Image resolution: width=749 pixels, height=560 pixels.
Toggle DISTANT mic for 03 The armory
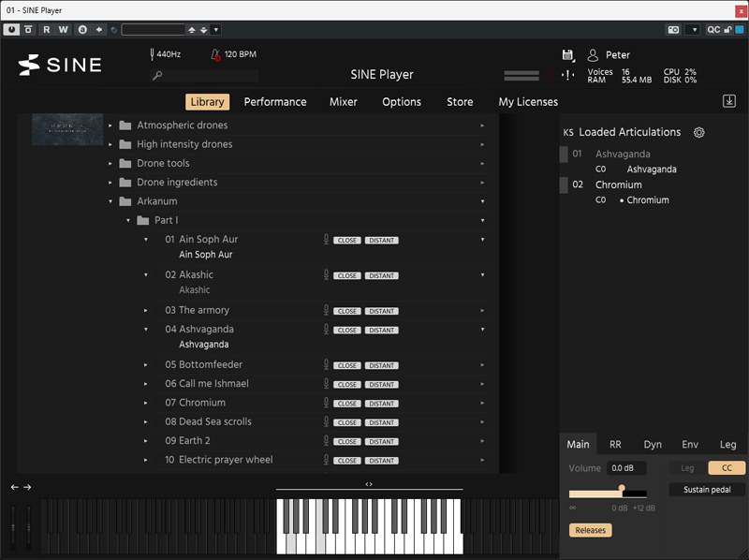coord(381,311)
